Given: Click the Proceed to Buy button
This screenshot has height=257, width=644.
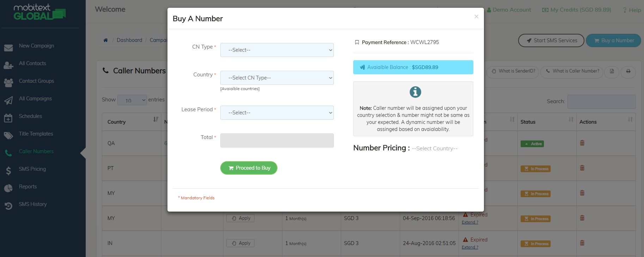Looking at the screenshot, I should pos(249,168).
